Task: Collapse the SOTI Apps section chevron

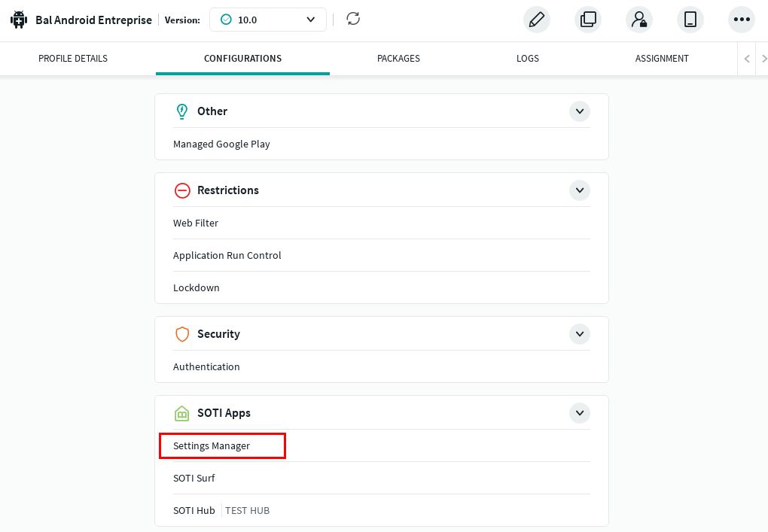Action: (579, 413)
